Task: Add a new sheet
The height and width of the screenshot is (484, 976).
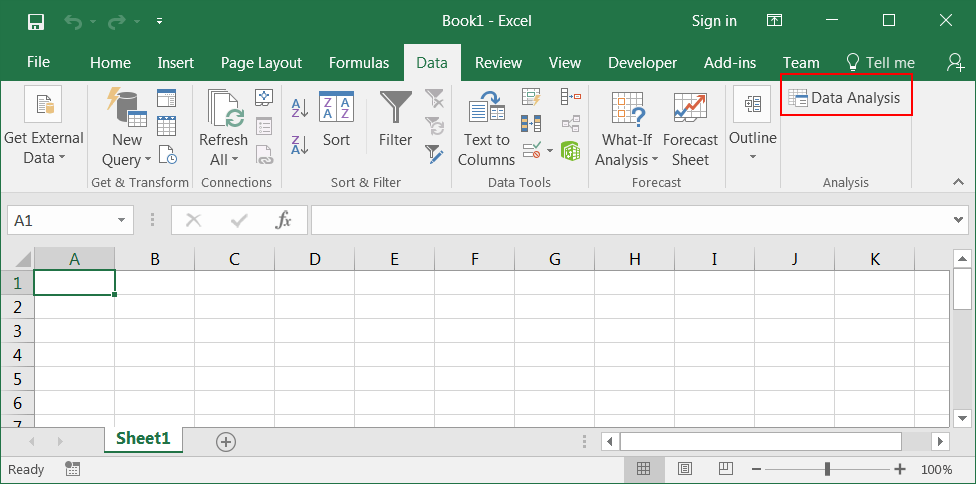Action: 225,442
